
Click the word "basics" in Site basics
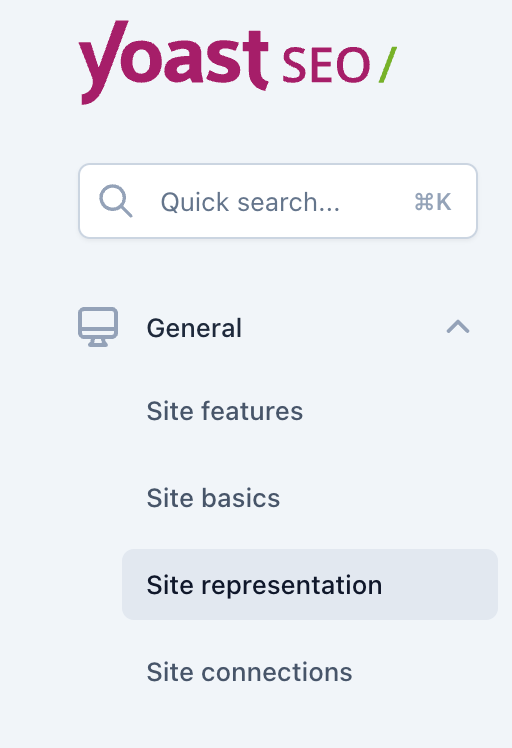click(240, 498)
